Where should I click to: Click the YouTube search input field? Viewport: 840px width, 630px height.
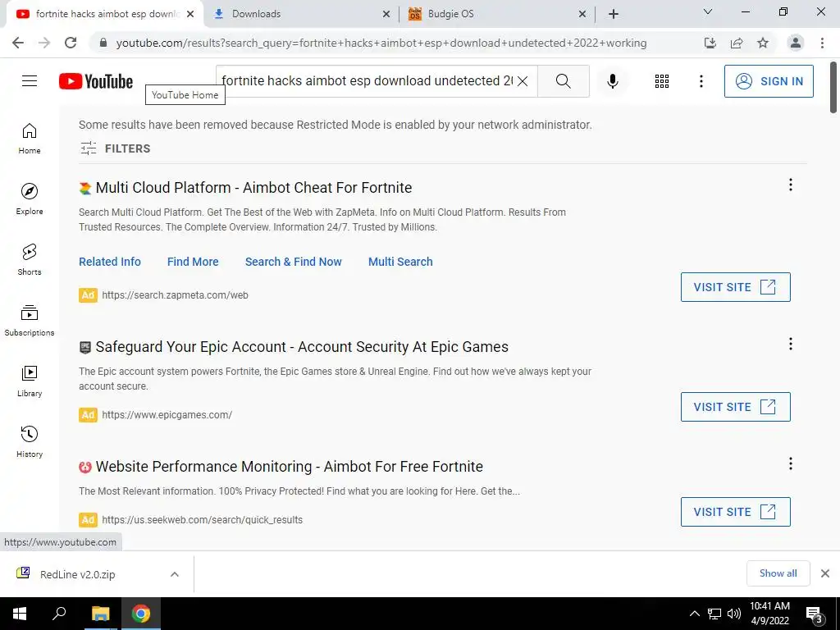point(367,81)
